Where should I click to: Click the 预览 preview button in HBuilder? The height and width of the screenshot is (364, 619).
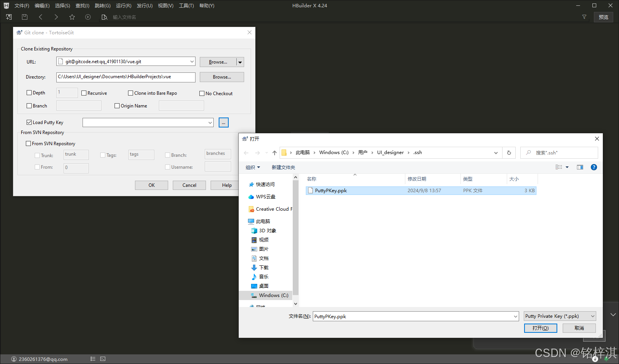coord(604,17)
